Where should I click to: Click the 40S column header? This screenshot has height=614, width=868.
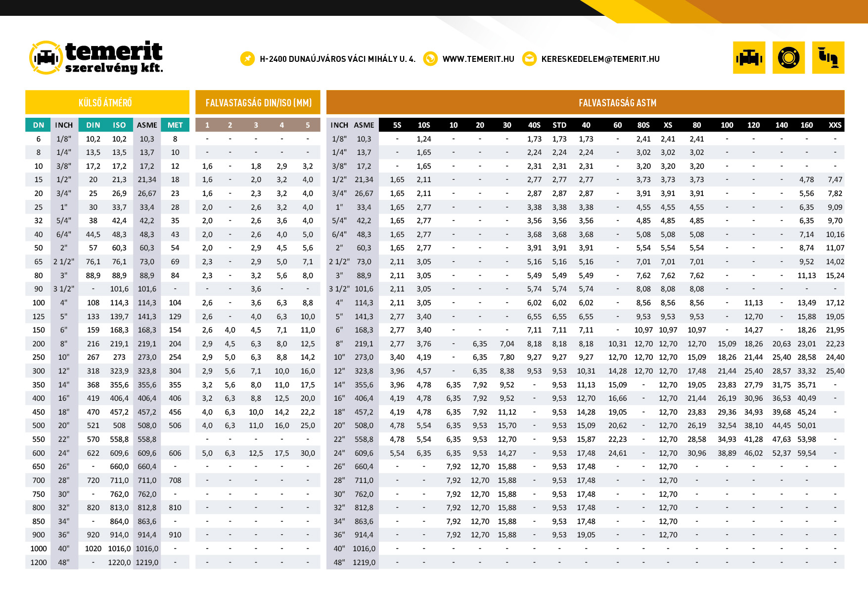(x=534, y=125)
